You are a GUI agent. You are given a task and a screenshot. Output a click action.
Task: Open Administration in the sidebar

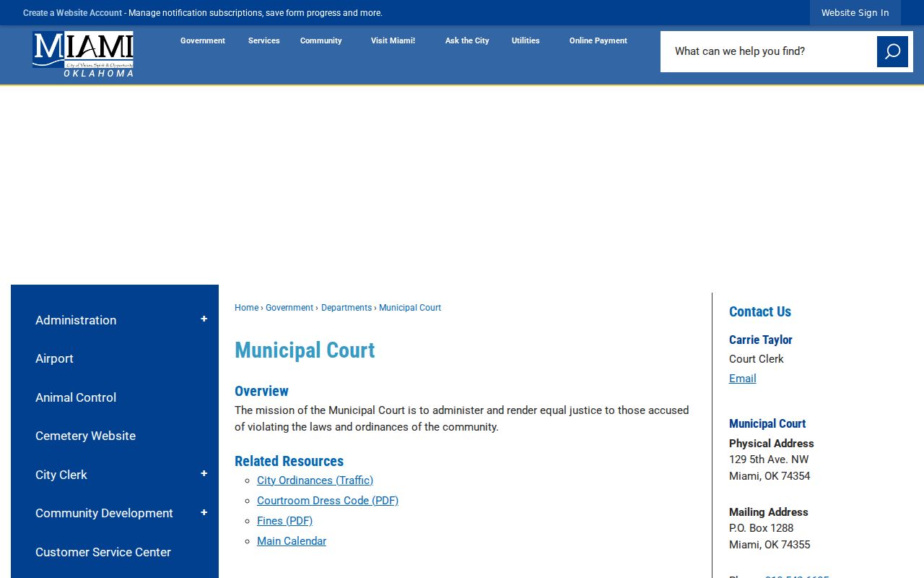(x=76, y=320)
